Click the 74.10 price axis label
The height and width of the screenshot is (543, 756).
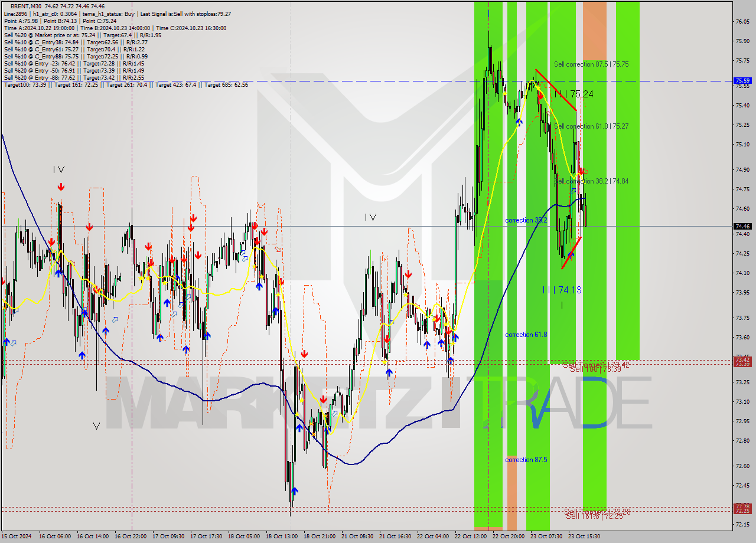[742, 273]
